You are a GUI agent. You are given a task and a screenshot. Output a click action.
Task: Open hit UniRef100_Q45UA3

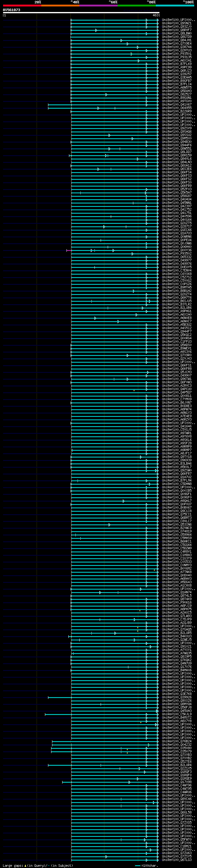[x=176, y=711]
